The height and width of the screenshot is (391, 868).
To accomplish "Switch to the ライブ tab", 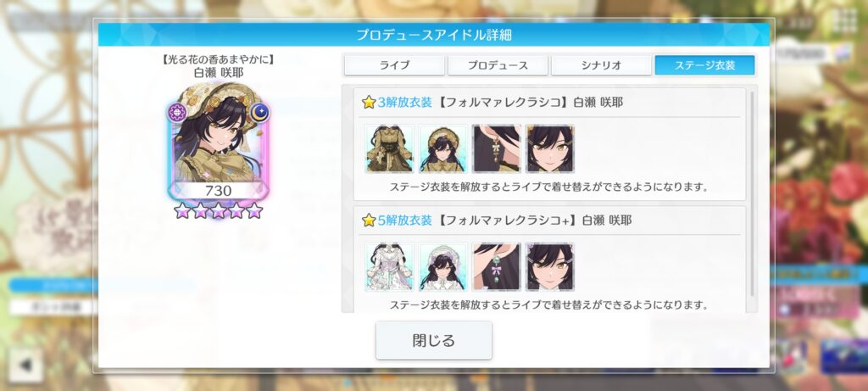I will (394, 65).
